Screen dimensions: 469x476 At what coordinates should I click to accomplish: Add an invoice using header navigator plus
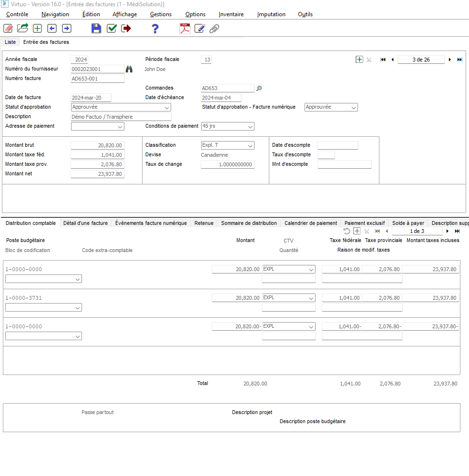coord(359,60)
